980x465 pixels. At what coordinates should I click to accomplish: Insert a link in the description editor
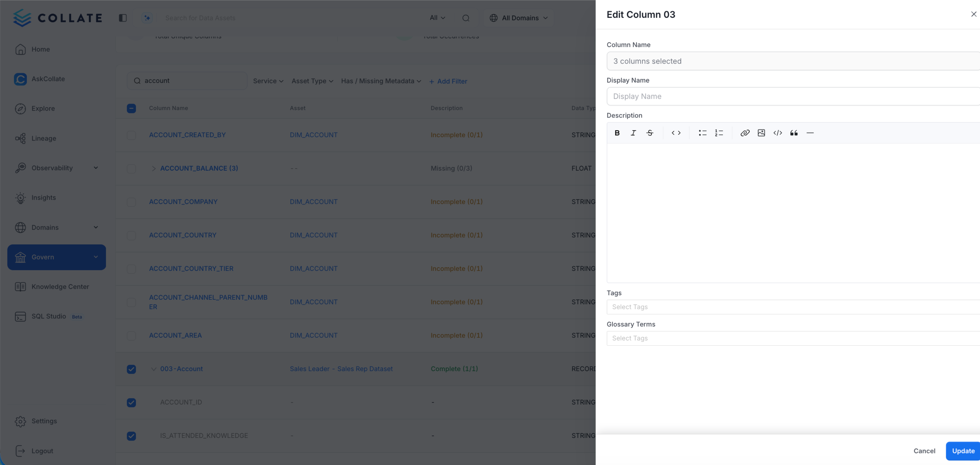point(745,133)
